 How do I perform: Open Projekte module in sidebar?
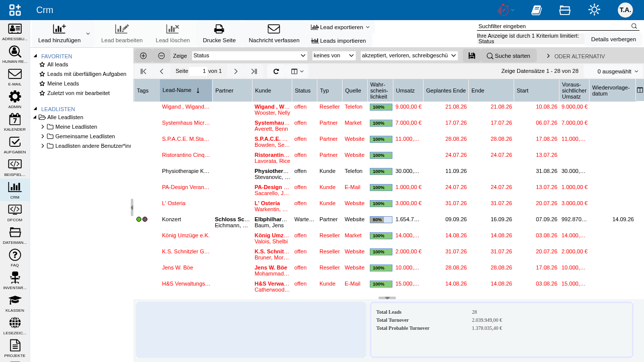click(x=15, y=348)
